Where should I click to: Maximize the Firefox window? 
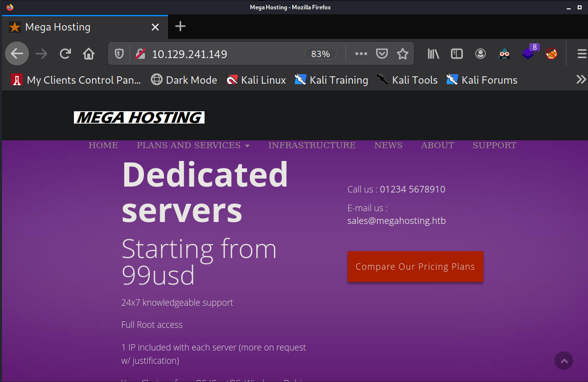[x=580, y=7]
